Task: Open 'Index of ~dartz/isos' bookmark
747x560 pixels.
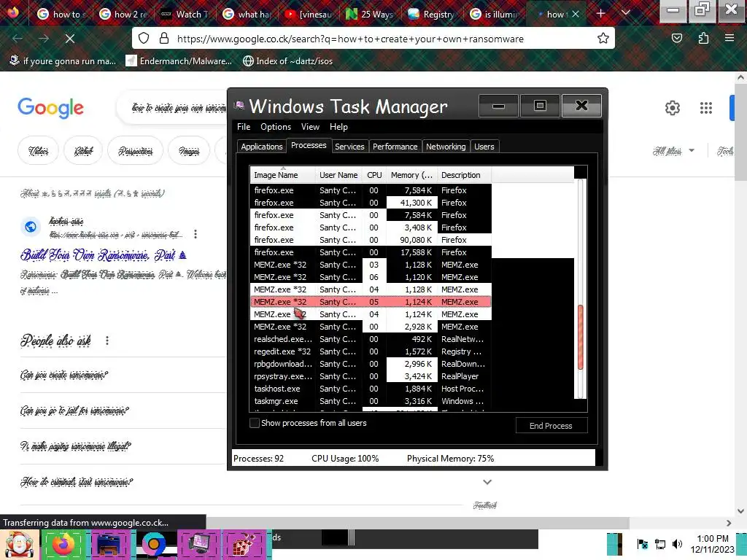Action: tap(287, 61)
